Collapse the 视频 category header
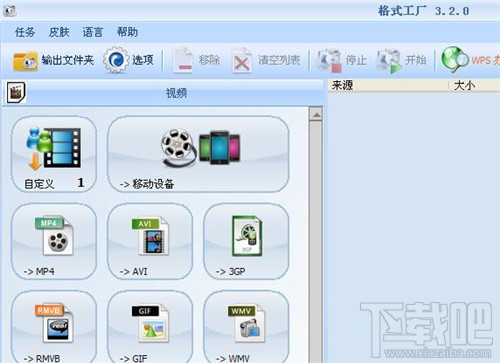The image size is (500, 363). coord(163,93)
